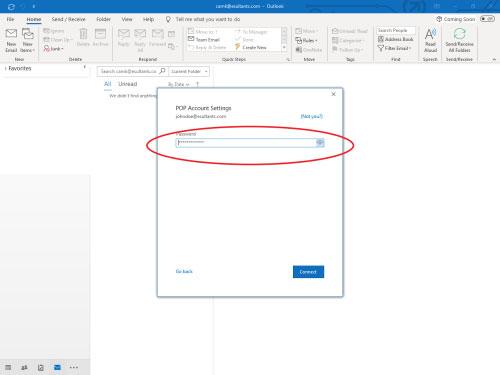Open the View tab
This screenshot has height=375, width=500.
point(127,19)
